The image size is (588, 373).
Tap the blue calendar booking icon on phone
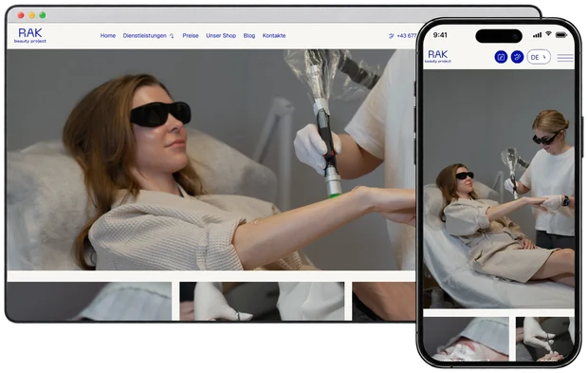501,57
